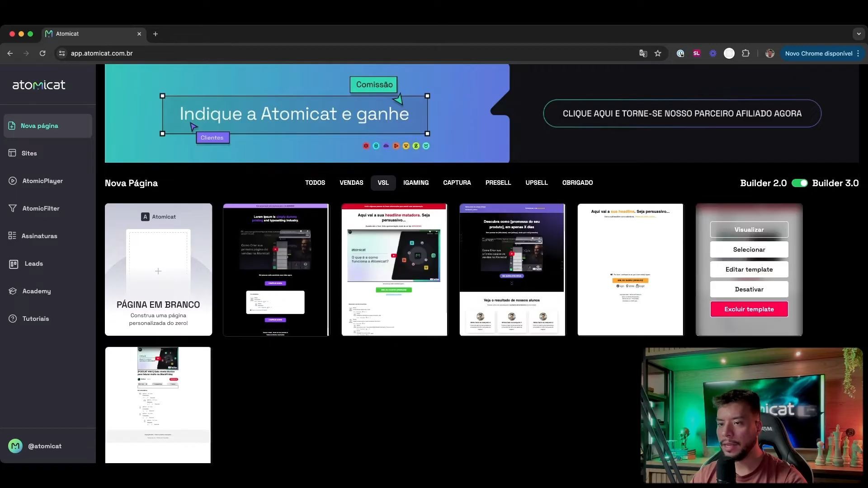
Task: Select the white minimal headline template thumbnail
Action: point(630,269)
